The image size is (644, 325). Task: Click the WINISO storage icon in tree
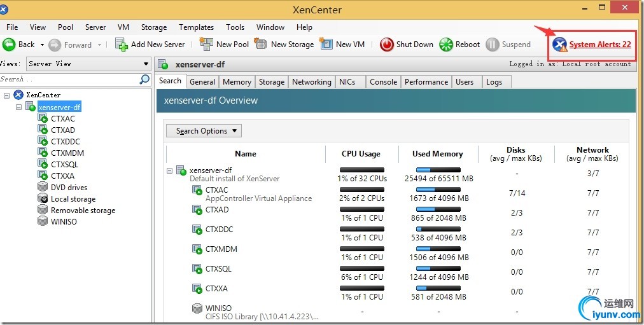click(x=43, y=221)
